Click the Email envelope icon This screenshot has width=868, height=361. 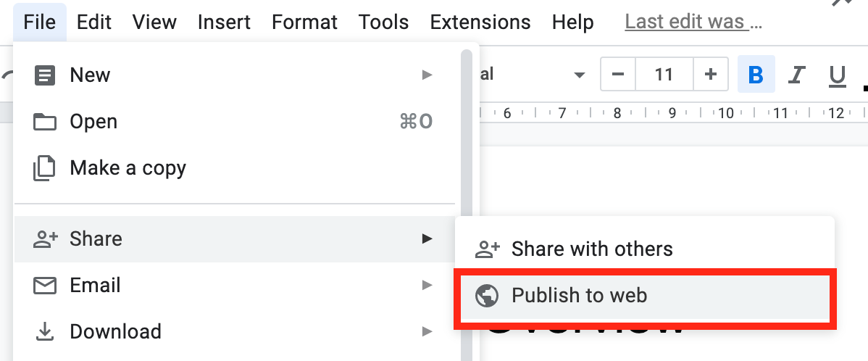45,286
